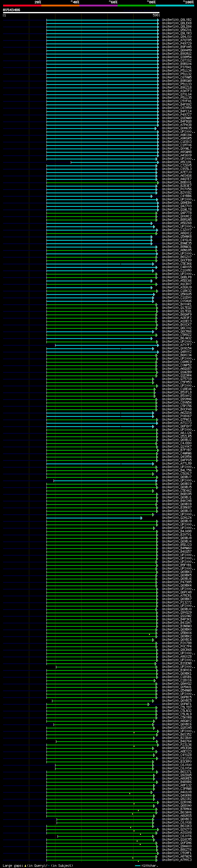Select label UniRef100_C1C233

(177, 758)
